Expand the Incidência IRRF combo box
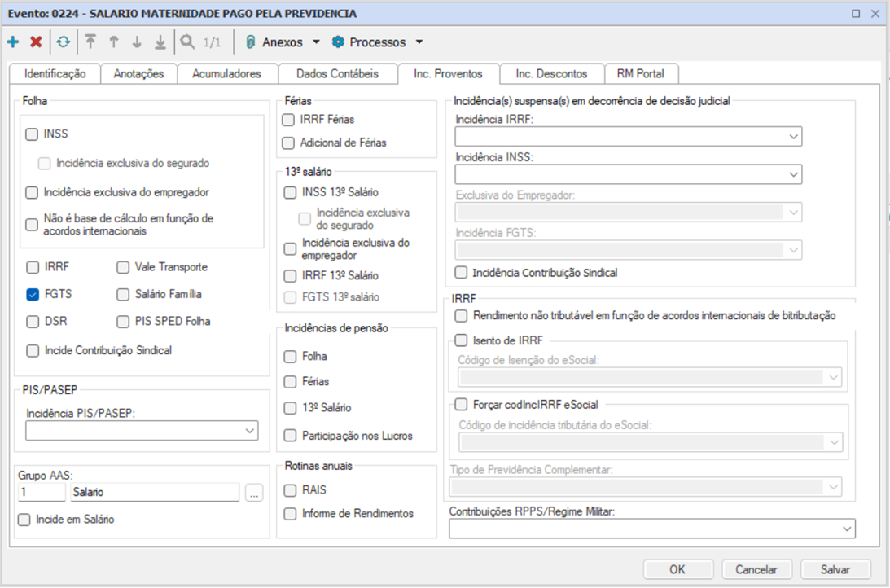 coord(793,137)
